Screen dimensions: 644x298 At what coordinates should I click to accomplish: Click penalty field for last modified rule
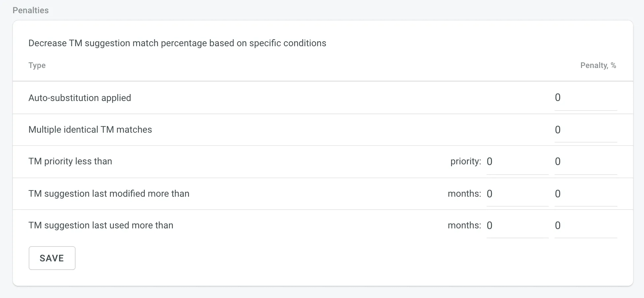585,194
